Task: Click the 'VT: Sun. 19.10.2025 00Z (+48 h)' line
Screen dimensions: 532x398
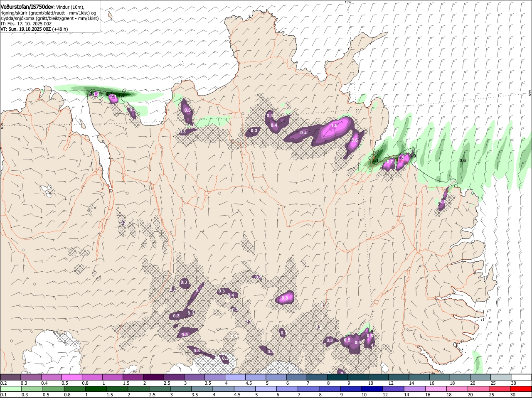Action: pos(34,29)
